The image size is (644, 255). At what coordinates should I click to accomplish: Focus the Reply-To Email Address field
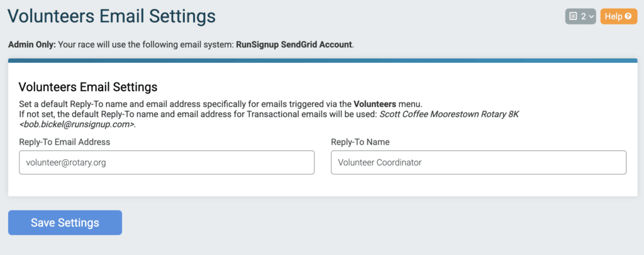pyautogui.click(x=167, y=162)
